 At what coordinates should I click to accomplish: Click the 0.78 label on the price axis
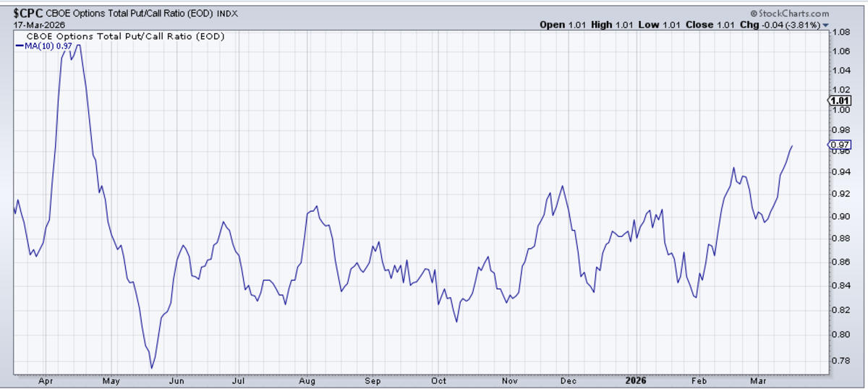tap(840, 361)
